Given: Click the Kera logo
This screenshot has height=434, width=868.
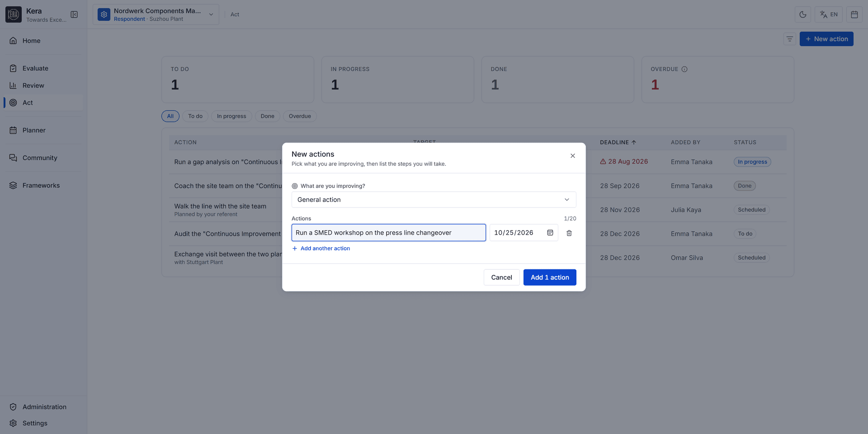Looking at the screenshot, I should tap(14, 14).
